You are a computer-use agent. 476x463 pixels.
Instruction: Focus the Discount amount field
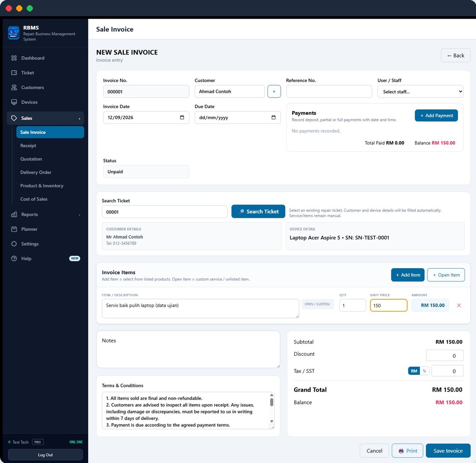[x=445, y=355]
